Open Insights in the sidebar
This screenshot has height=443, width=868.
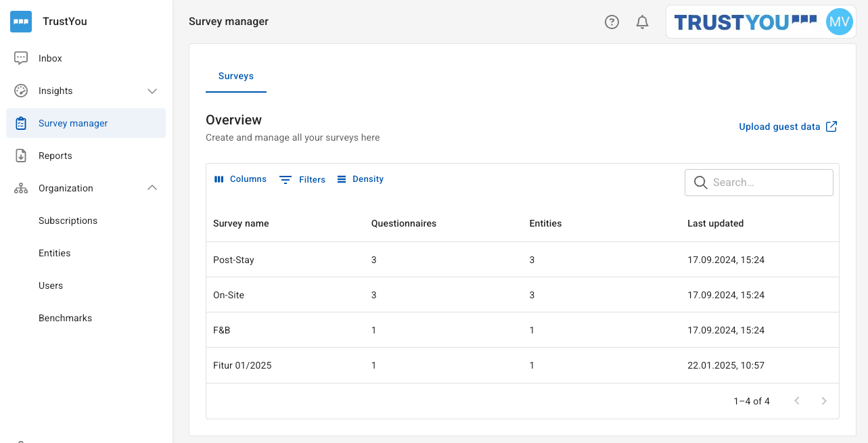click(x=86, y=91)
